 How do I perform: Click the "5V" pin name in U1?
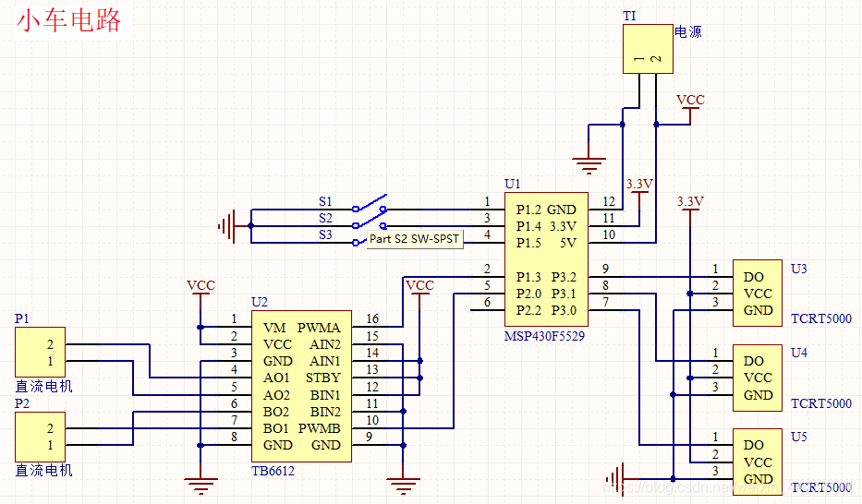(568, 243)
